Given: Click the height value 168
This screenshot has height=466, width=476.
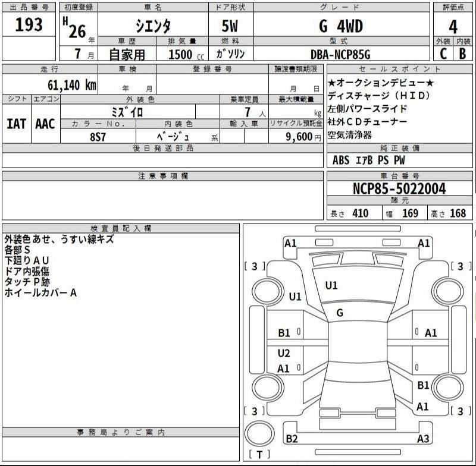Looking at the screenshot, I should point(458,213).
